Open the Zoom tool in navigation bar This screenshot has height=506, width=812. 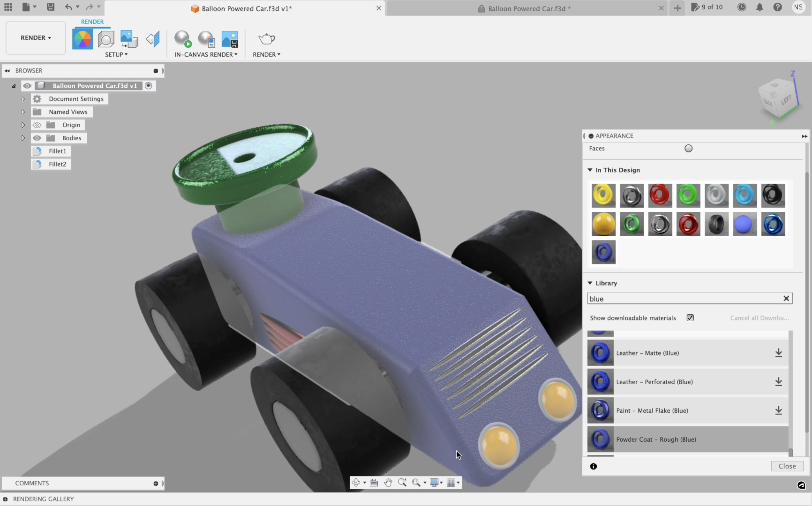click(402, 482)
